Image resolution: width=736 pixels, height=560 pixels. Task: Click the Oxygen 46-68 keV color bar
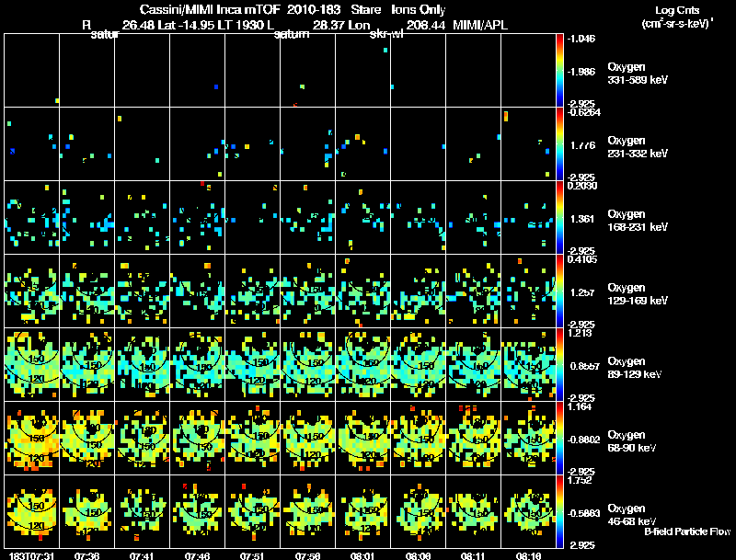[x=561, y=512]
